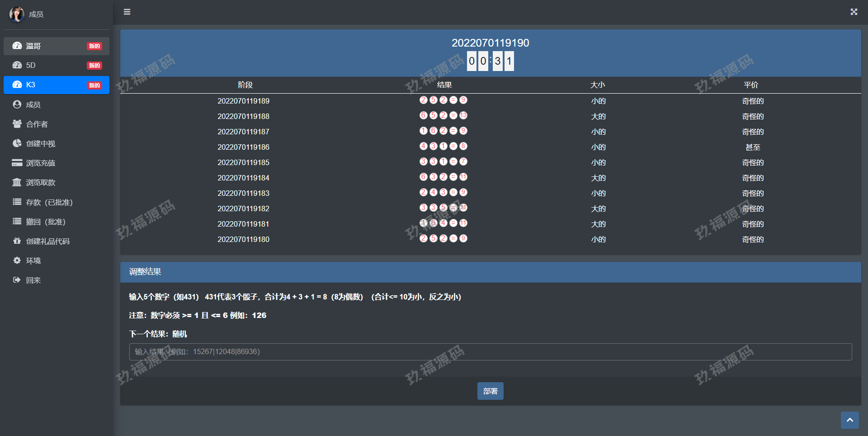Click the user avatar picture
Image resolution: width=868 pixels, height=436 pixels.
pos(17,14)
